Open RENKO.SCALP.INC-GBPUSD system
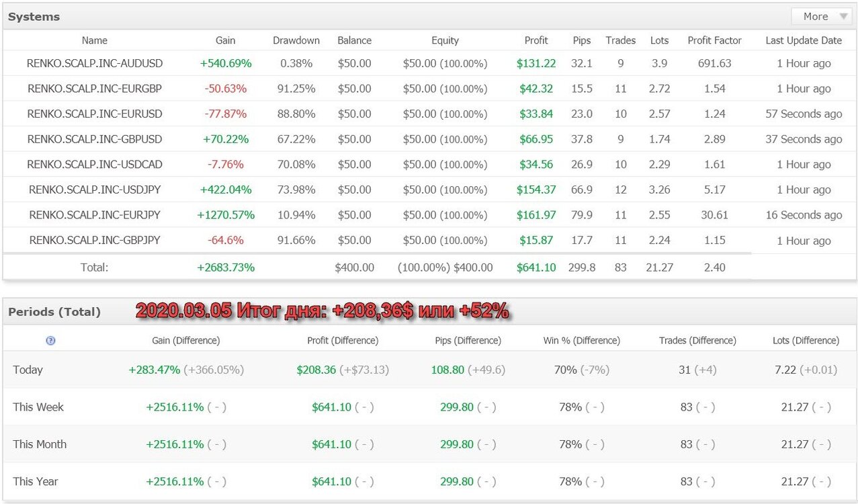 coord(95,139)
